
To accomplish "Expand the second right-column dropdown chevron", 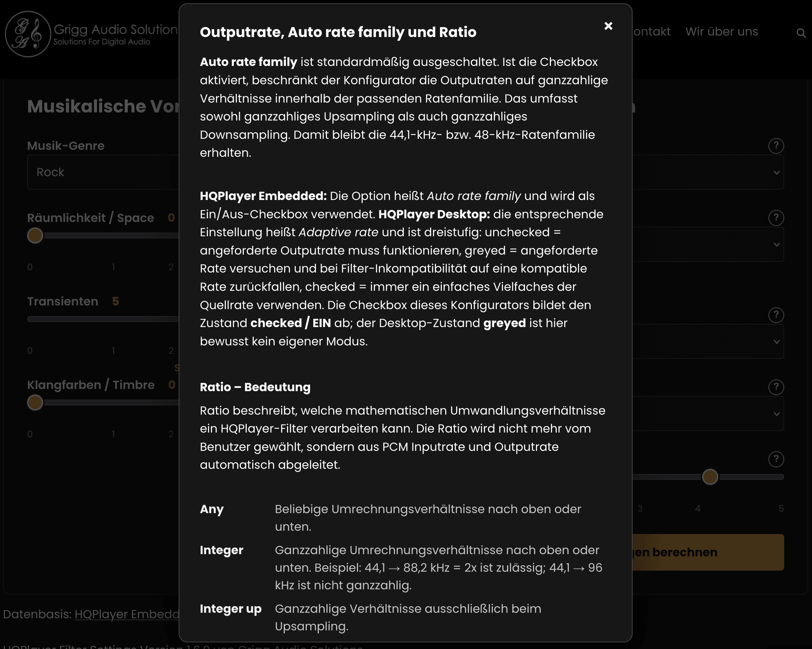I will [776, 245].
